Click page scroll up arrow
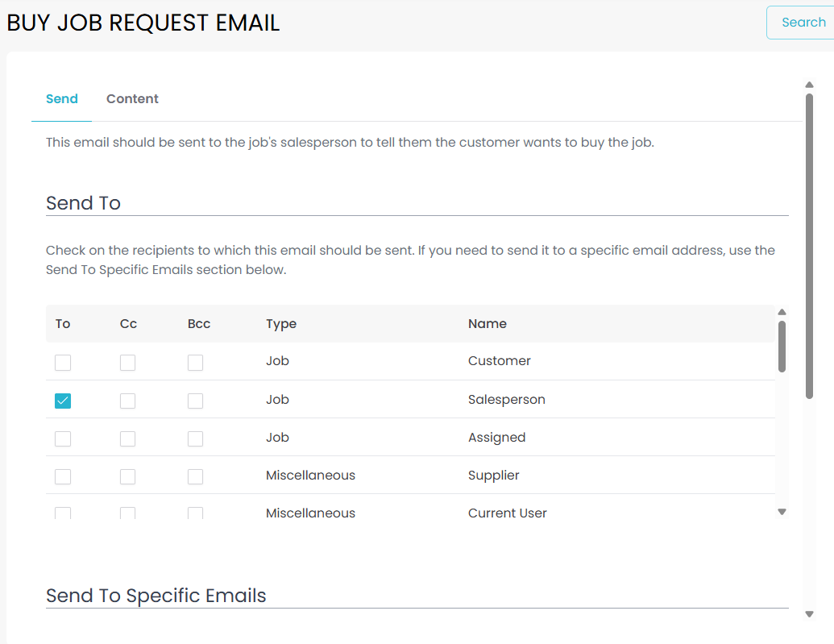Image resolution: width=834 pixels, height=644 pixels. 809,85
